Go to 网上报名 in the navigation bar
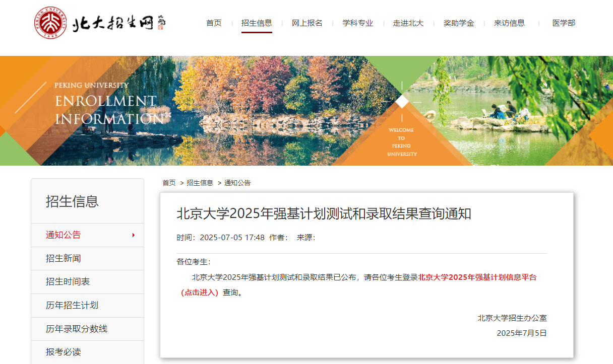Viewport: 613px width, 364px height. (x=307, y=23)
